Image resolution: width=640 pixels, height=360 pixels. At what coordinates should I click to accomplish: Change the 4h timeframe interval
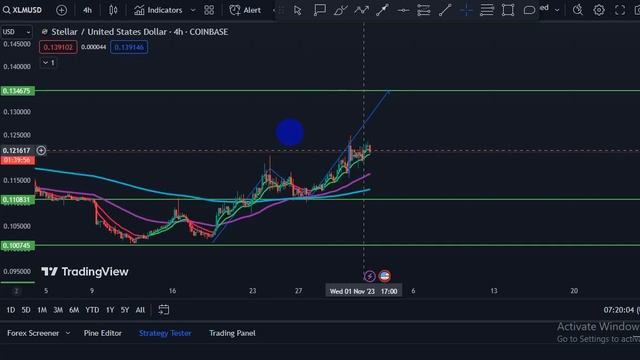pos(87,10)
